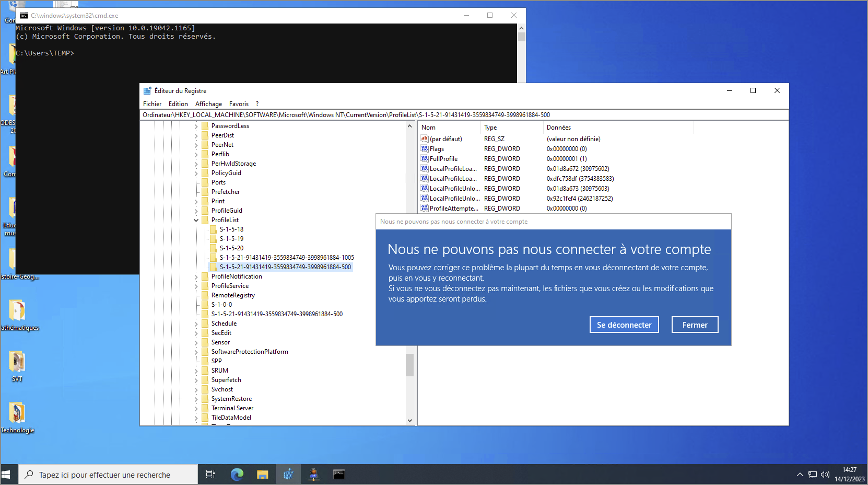
Task: Click the cmd.exe title bar icon
Action: click(24, 16)
